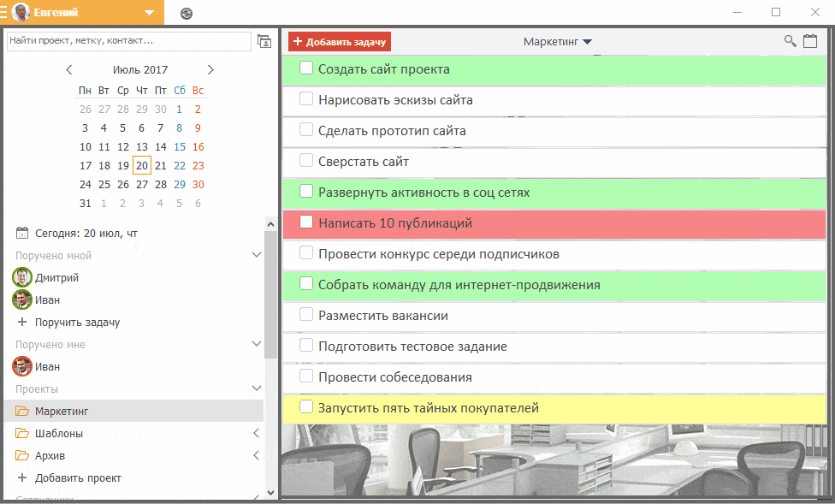This screenshot has width=835, height=504.
Task: Go to next month with the right arrow
Action: [x=210, y=69]
